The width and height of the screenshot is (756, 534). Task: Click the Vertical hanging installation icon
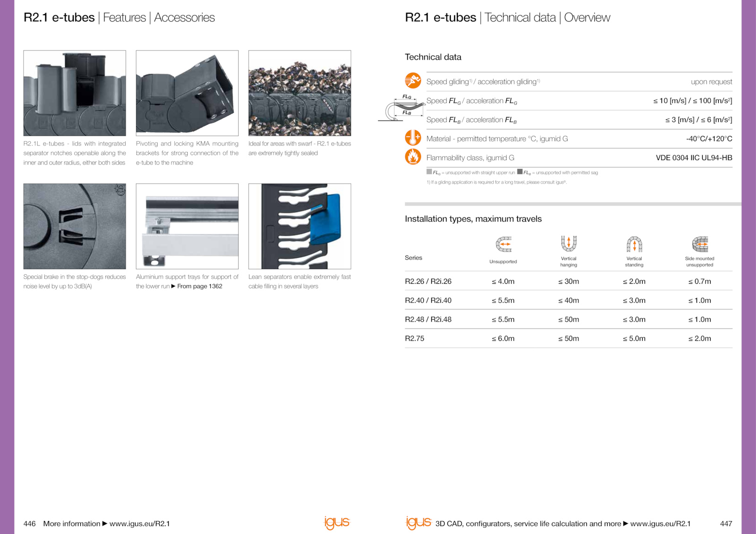coord(569,244)
